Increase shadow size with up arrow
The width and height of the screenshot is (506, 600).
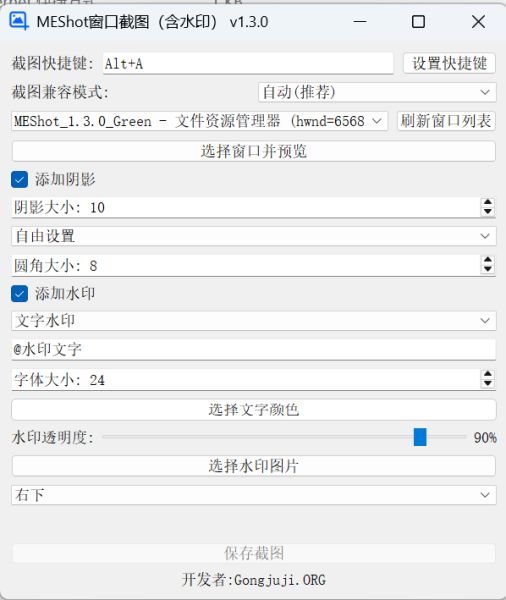488,202
